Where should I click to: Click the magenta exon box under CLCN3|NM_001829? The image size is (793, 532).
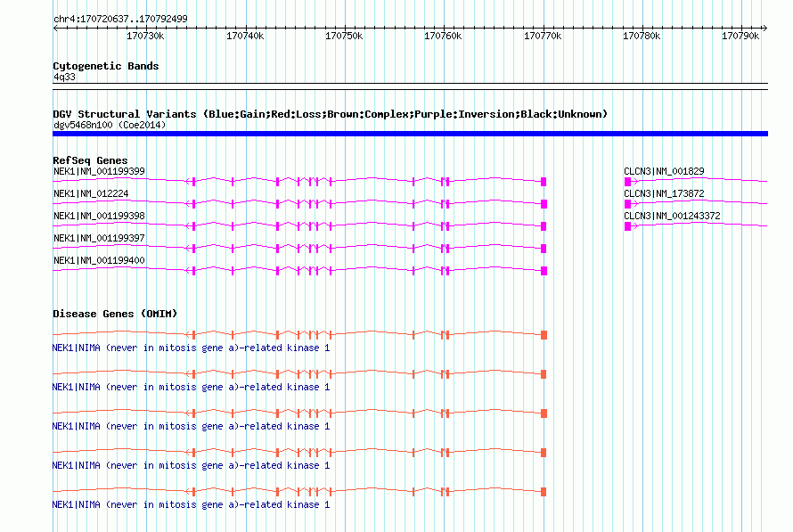tap(627, 182)
